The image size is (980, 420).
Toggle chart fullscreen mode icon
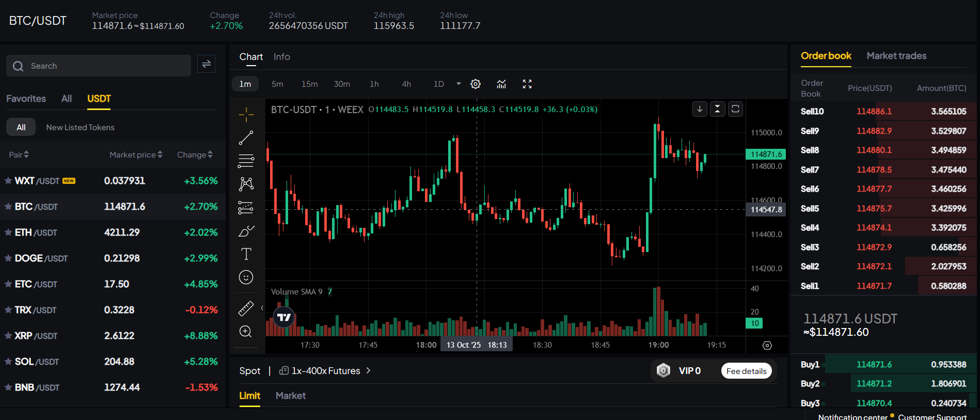(527, 84)
